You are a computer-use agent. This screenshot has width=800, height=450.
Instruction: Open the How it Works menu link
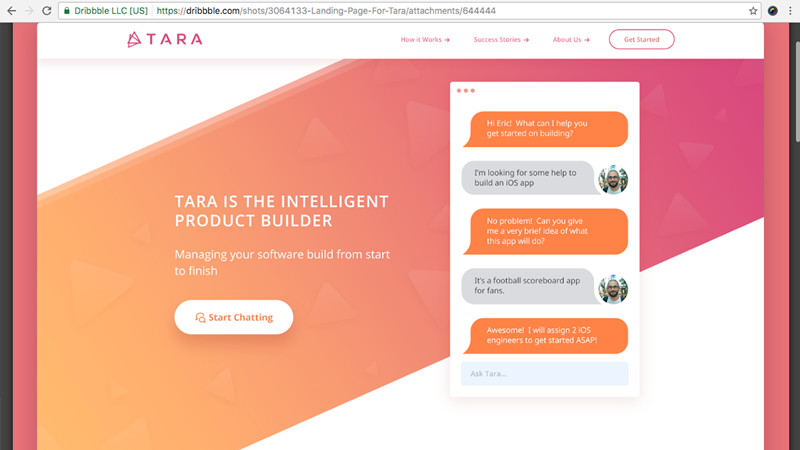[425, 39]
